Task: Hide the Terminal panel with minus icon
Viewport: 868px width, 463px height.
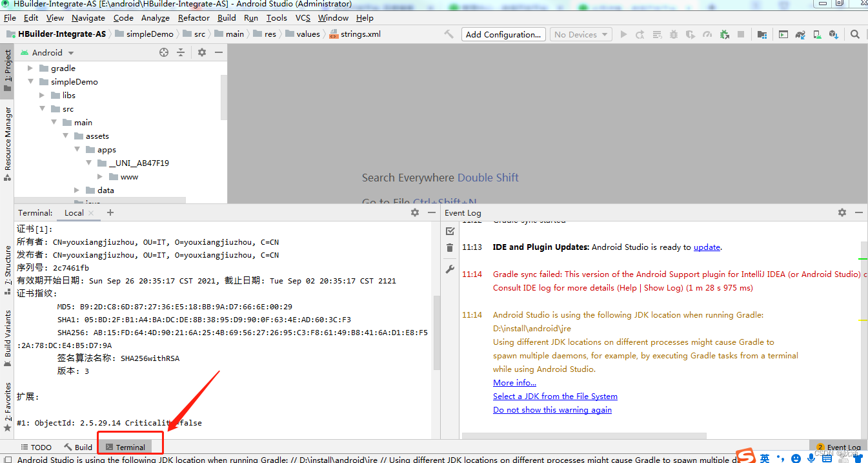Action: pyautogui.click(x=432, y=212)
